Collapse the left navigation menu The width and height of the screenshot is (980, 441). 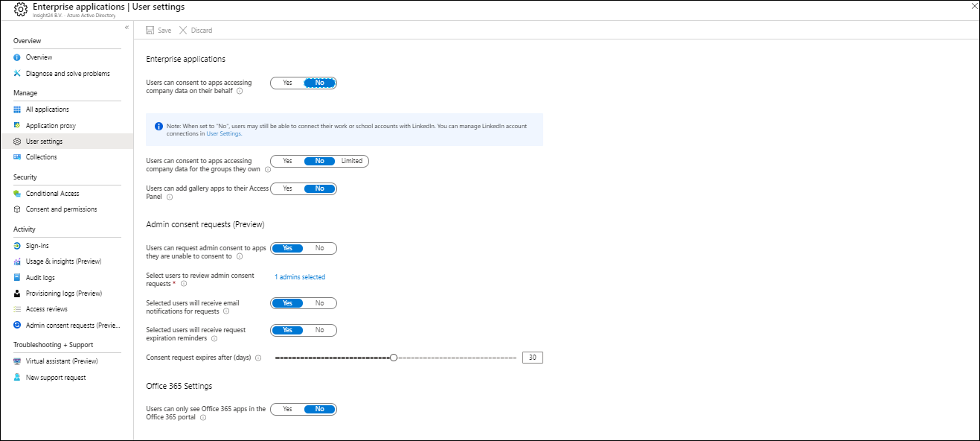(126, 27)
